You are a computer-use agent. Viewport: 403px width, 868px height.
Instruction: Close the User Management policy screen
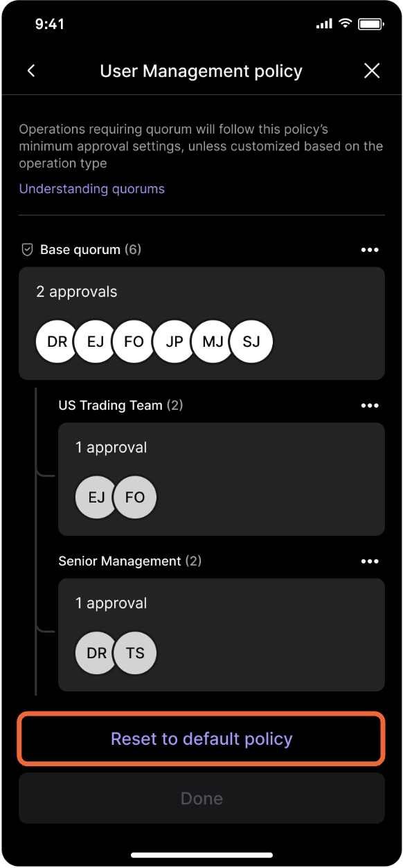(x=372, y=71)
